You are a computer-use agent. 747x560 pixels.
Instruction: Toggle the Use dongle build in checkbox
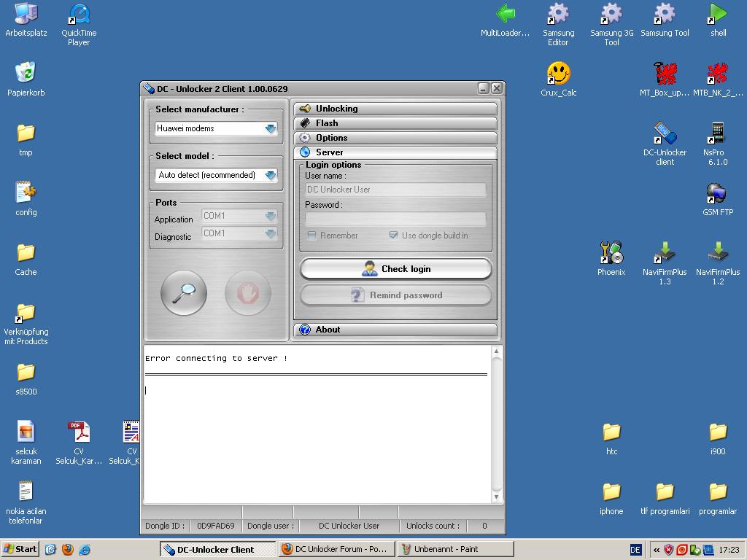(x=394, y=236)
